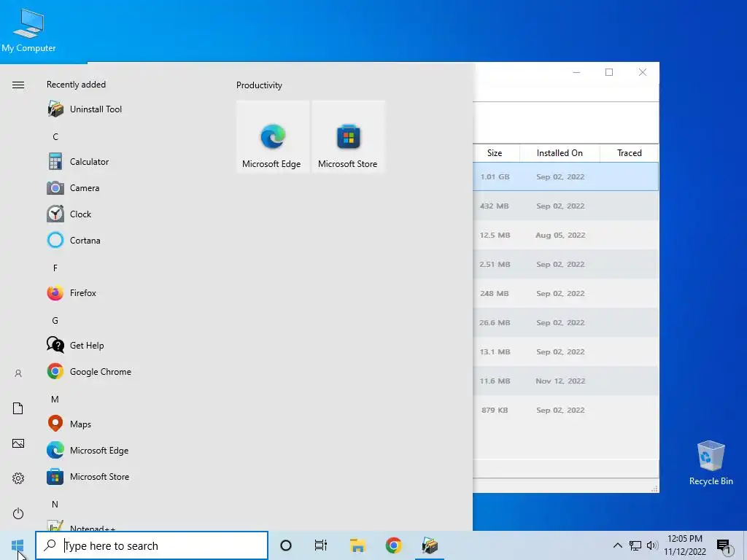Image resolution: width=747 pixels, height=560 pixels.
Task: Open Cortana circle on the taskbar
Action: [286, 545]
